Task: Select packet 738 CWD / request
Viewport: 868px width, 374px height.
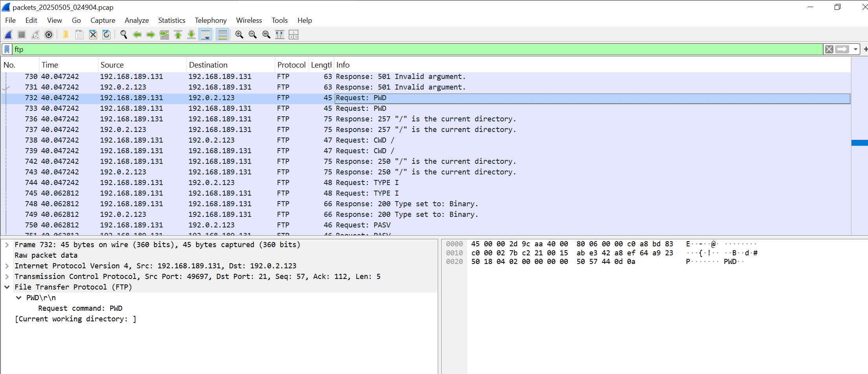Action: pos(426,140)
